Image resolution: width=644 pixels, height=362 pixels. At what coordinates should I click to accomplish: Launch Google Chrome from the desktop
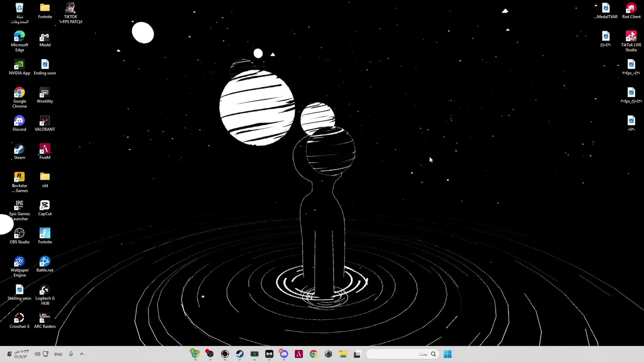pos(19,98)
